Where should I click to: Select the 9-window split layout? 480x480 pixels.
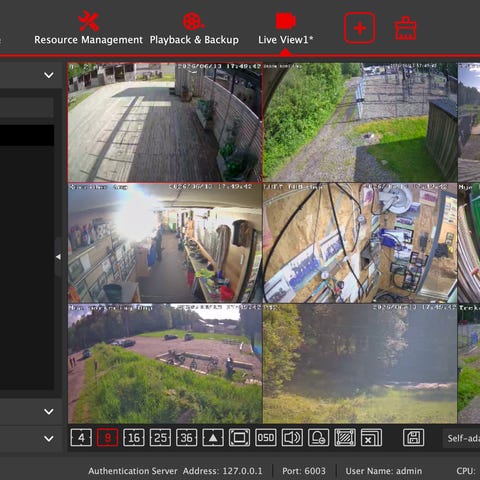tap(107, 437)
